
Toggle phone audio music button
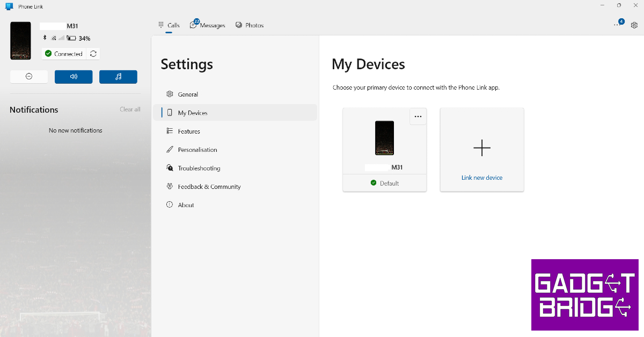click(118, 77)
